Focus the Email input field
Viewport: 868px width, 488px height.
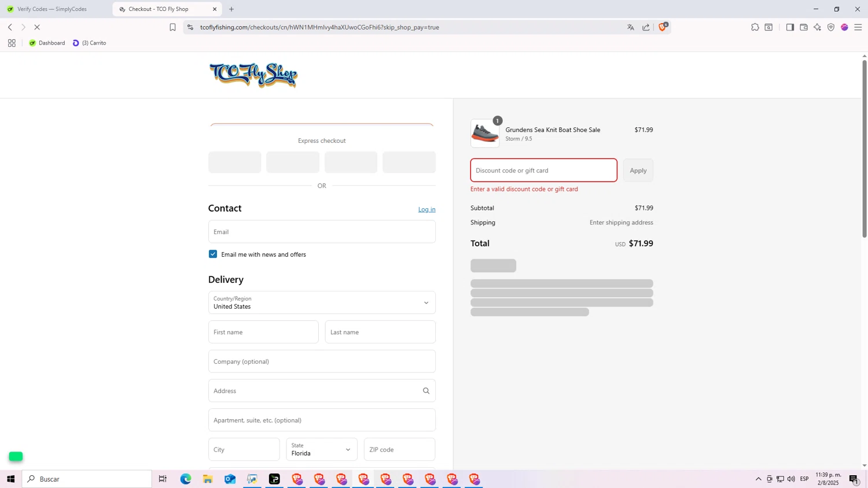click(x=322, y=231)
